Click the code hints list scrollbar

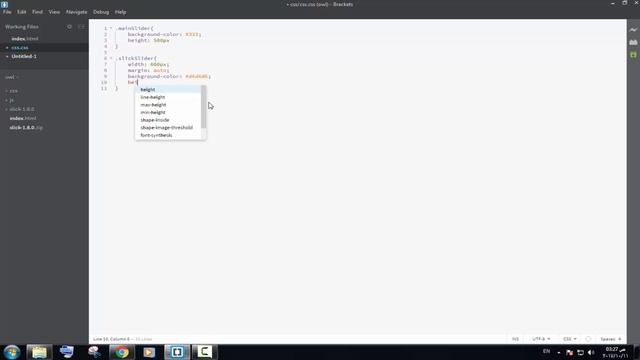coord(204,107)
